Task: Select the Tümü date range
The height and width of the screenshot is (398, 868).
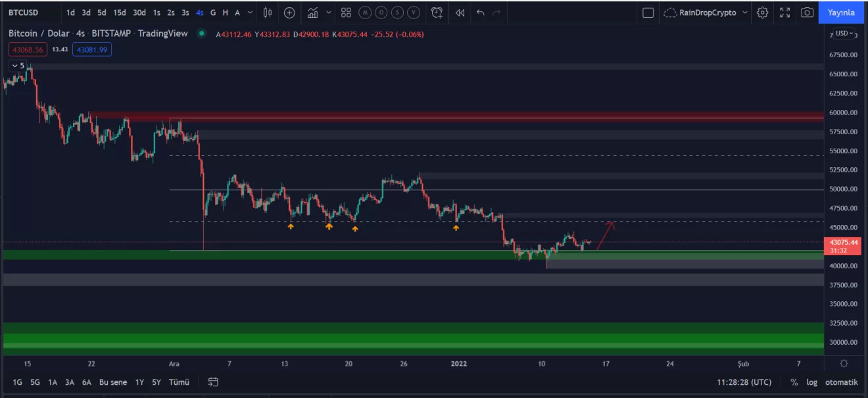Action: 179,382
